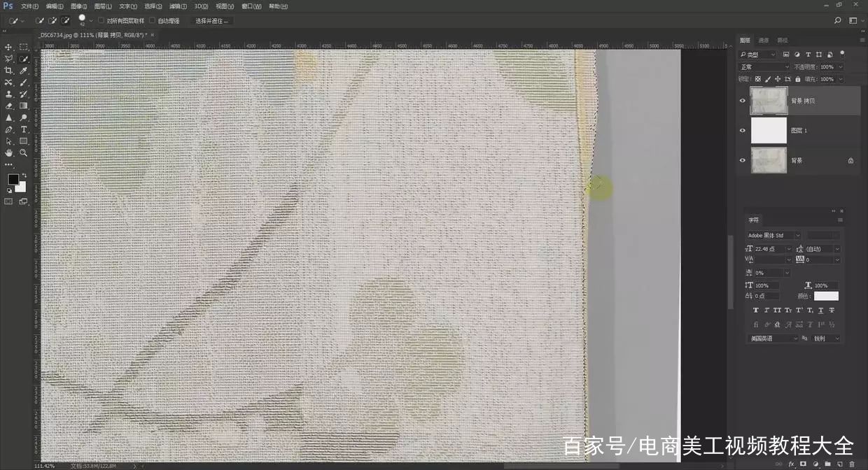868x470 pixels.
Task: Add a layer mask icon
Action: coord(803,464)
